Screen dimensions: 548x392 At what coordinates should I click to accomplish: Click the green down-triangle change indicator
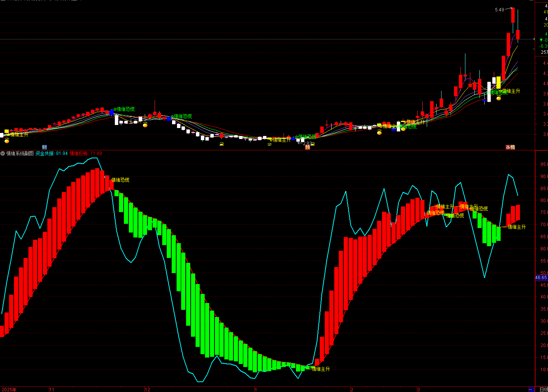tap(542, 40)
